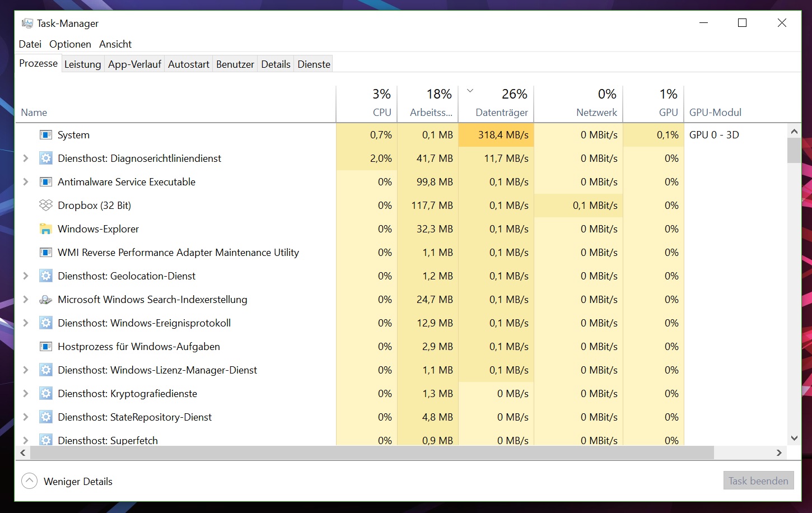
Task: Sort by the Arbeitsspeicher column header
Action: [x=428, y=104]
